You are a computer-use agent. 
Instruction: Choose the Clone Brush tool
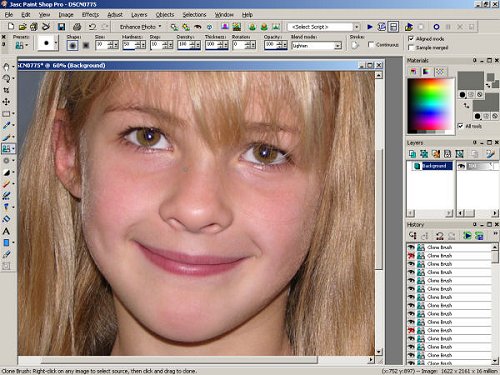coord(6,149)
